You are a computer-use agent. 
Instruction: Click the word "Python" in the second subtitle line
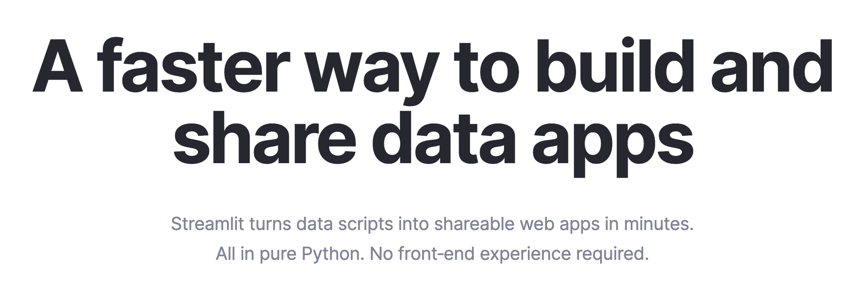tap(330, 255)
